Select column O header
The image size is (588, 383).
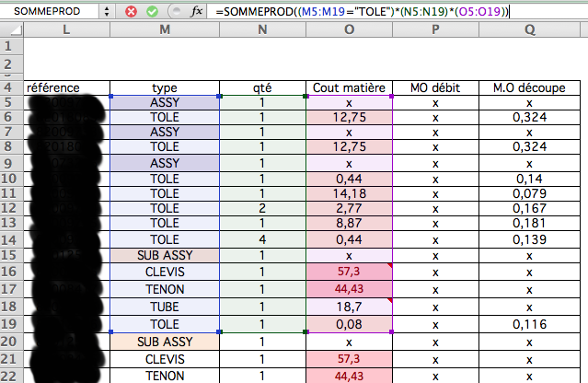349,29
